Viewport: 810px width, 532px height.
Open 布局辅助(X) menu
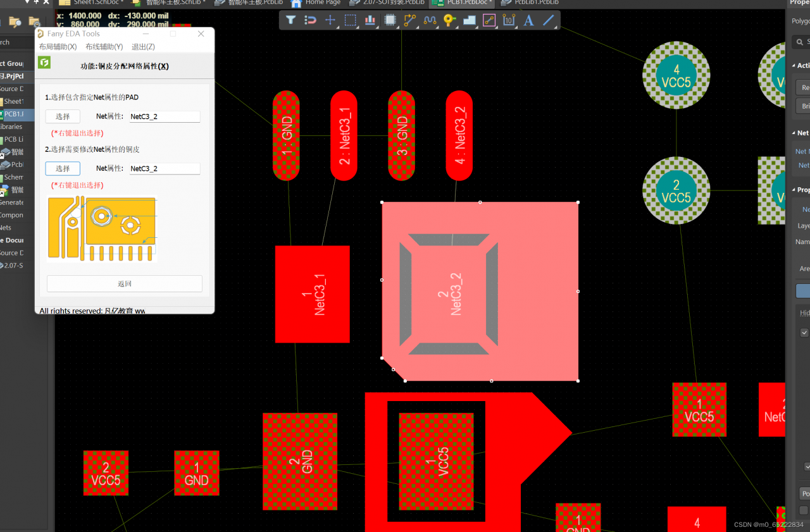click(58, 47)
